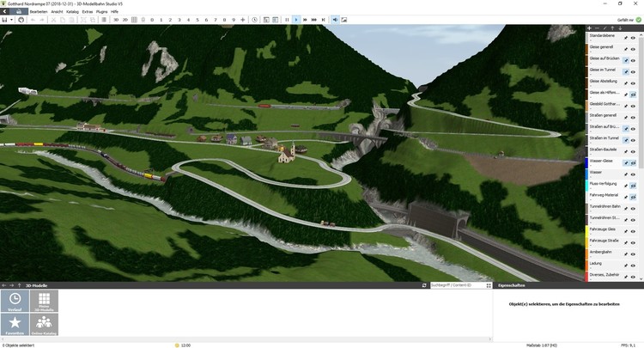Open the Katalog menu
The image size is (644, 348).
73,12
